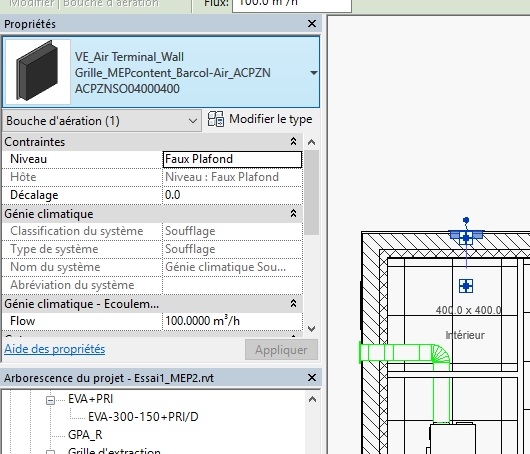Collapse the EVA+PRI tree node
The width and height of the screenshot is (530, 454).
pyautogui.click(x=50, y=400)
